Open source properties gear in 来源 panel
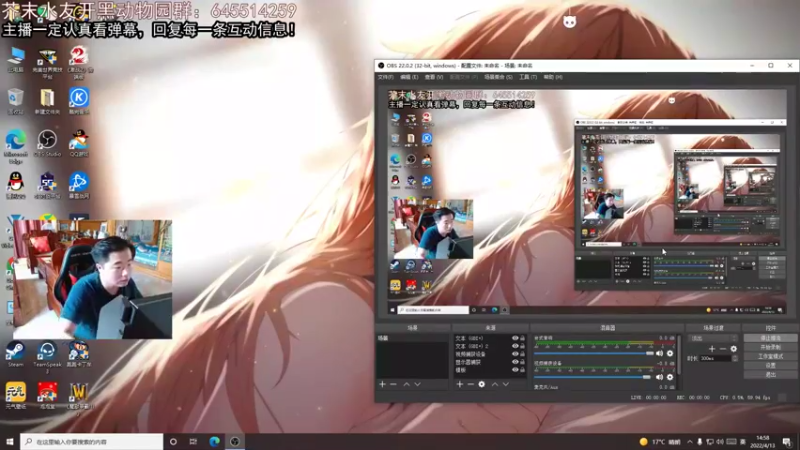This screenshot has width=800, height=450. click(x=482, y=384)
